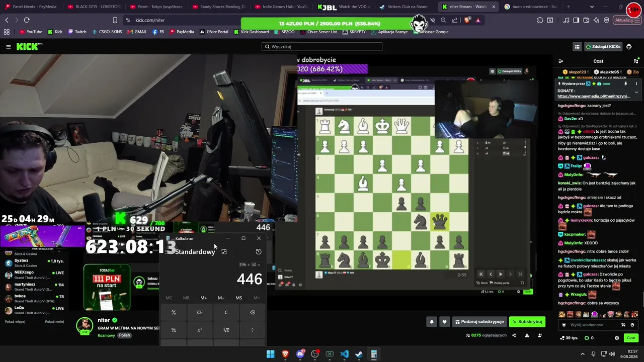Open the browser extensions puzzle icon
This screenshot has height=362, width=644.
pyautogui.click(x=540, y=20)
